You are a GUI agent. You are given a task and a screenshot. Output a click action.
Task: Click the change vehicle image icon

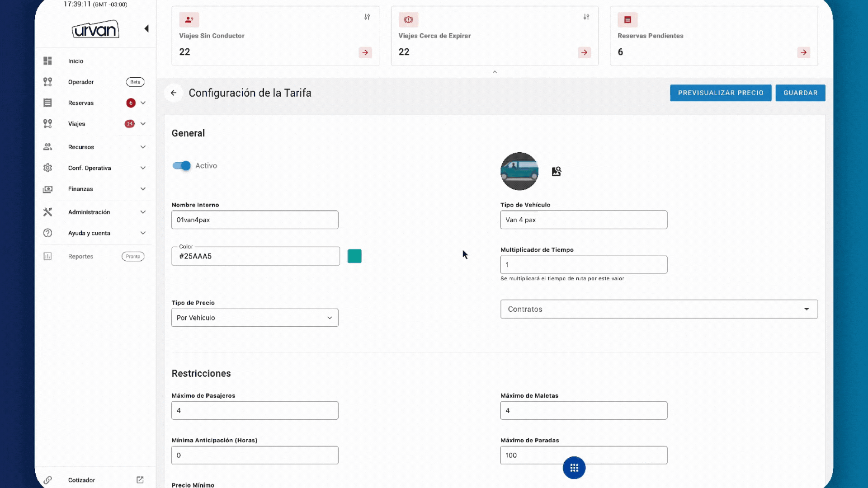pyautogui.click(x=556, y=171)
